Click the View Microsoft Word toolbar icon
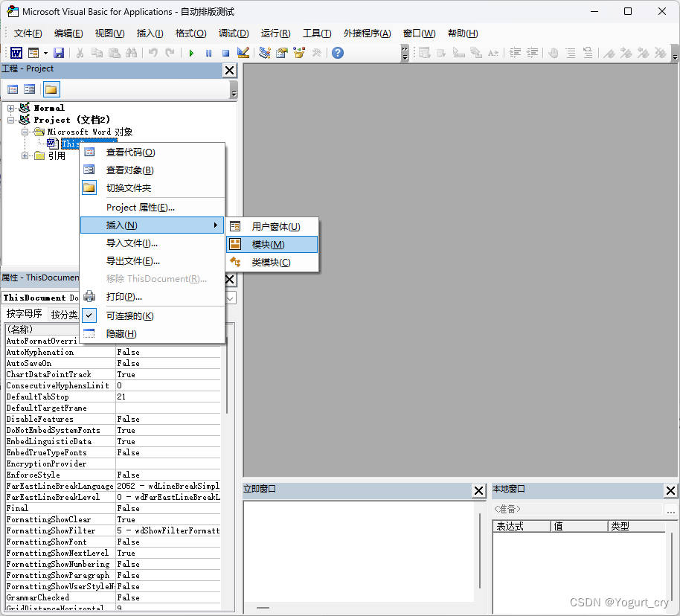 pos(16,53)
